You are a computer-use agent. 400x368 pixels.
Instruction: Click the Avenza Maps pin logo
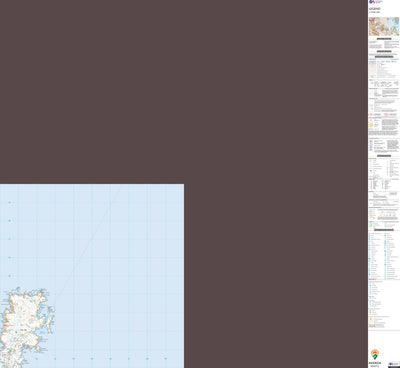(x=375, y=355)
